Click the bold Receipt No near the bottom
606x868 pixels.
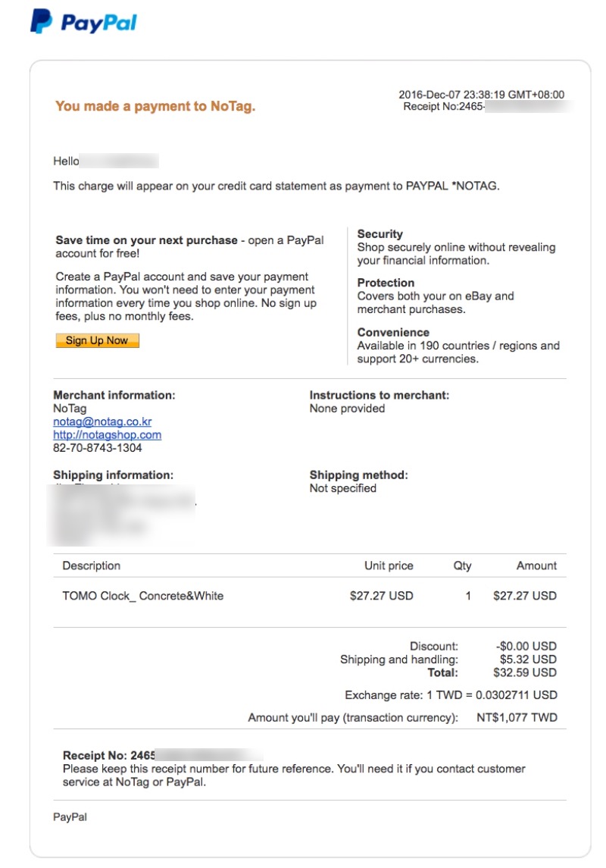108,756
